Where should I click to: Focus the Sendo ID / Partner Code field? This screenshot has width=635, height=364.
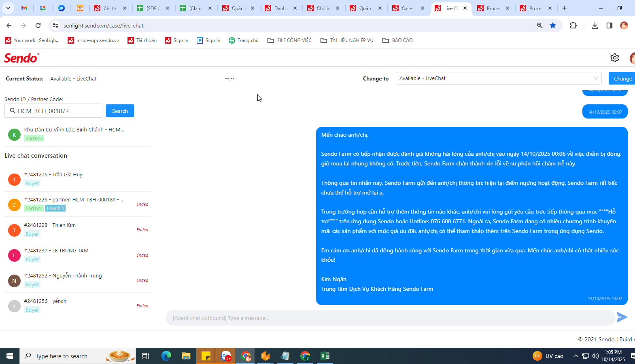[53, 111]
